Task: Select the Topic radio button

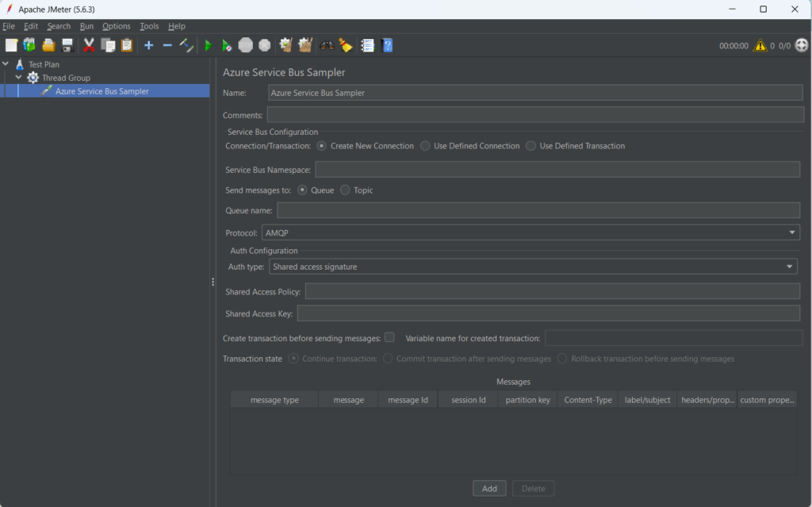Action: tap(345, 190)
